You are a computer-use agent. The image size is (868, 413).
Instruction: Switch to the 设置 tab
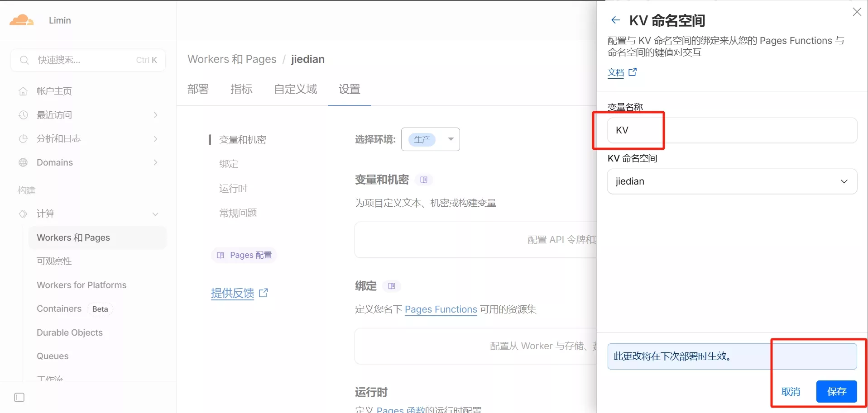350,89
